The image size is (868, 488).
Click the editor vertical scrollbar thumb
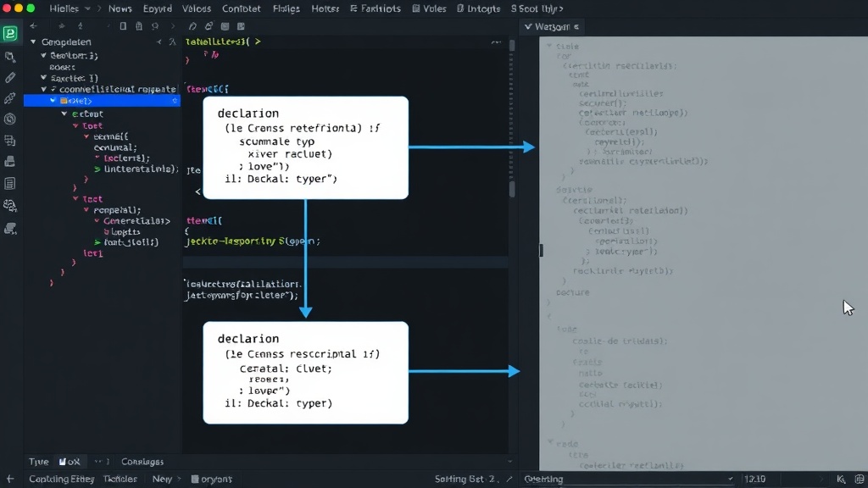click(x=512, y=189)
